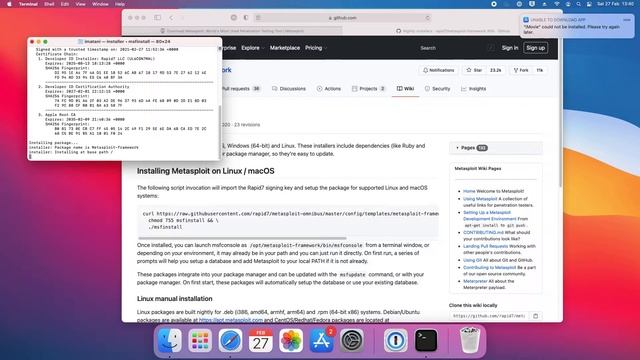Open Shell menu in menu bar
The height and width of the screenshot is (360, 640).
point(49,4)
